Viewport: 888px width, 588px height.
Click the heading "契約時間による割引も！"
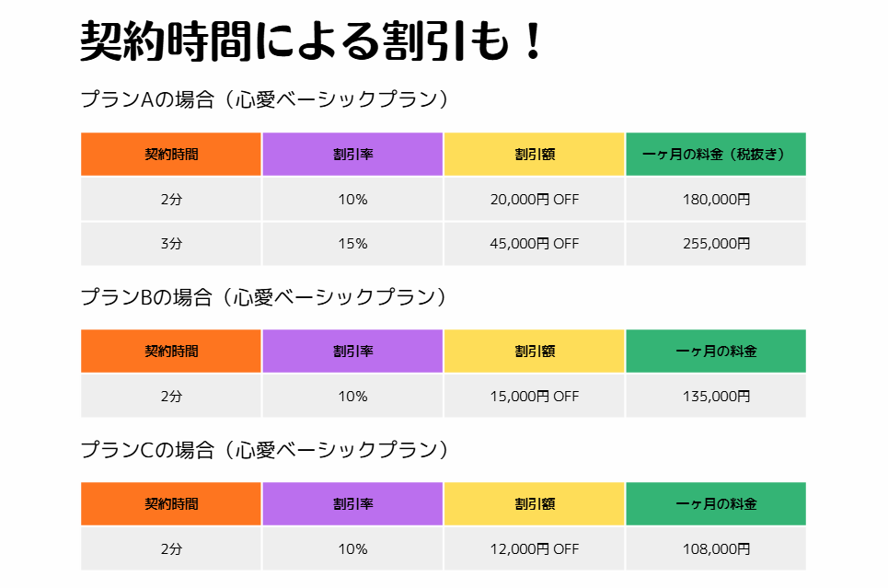click(x=313, y=41)
